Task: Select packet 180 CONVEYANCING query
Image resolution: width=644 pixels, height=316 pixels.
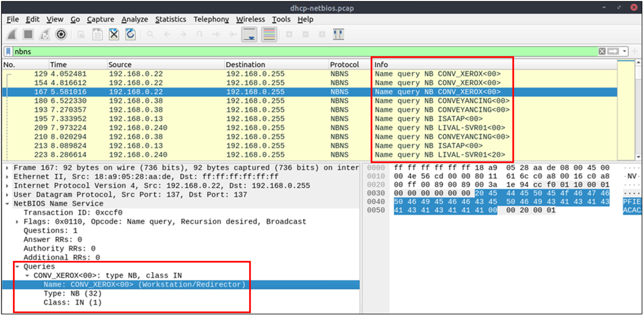Action: 309,101
